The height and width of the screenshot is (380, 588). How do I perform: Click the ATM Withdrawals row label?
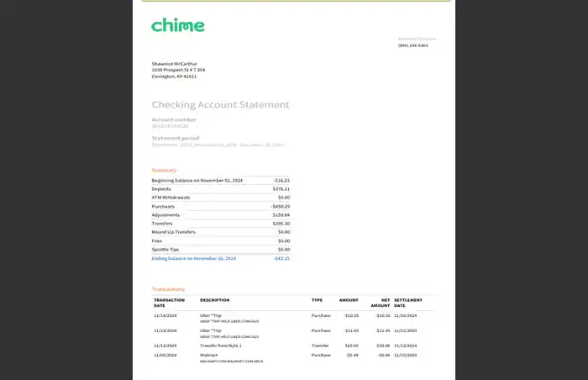pyautogui.click(x=171, y=198)
